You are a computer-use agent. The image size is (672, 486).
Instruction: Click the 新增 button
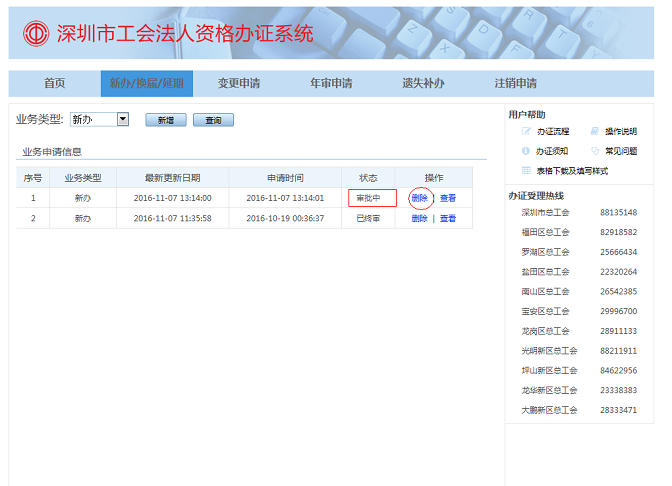[x=166, y=120]
